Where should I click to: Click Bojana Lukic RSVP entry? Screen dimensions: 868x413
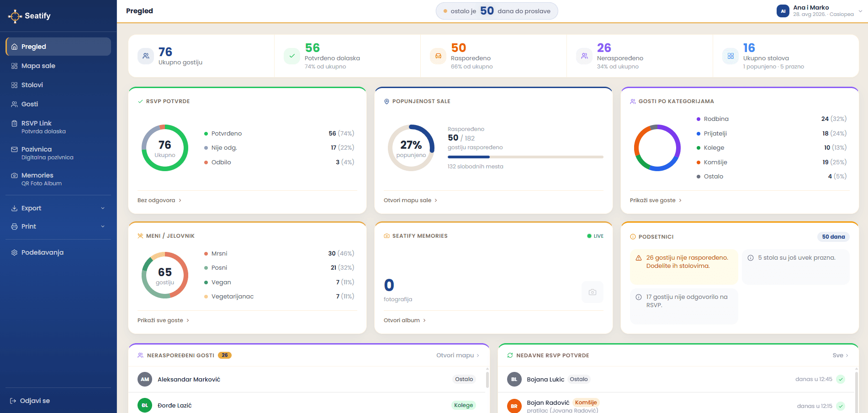point(676,379)
